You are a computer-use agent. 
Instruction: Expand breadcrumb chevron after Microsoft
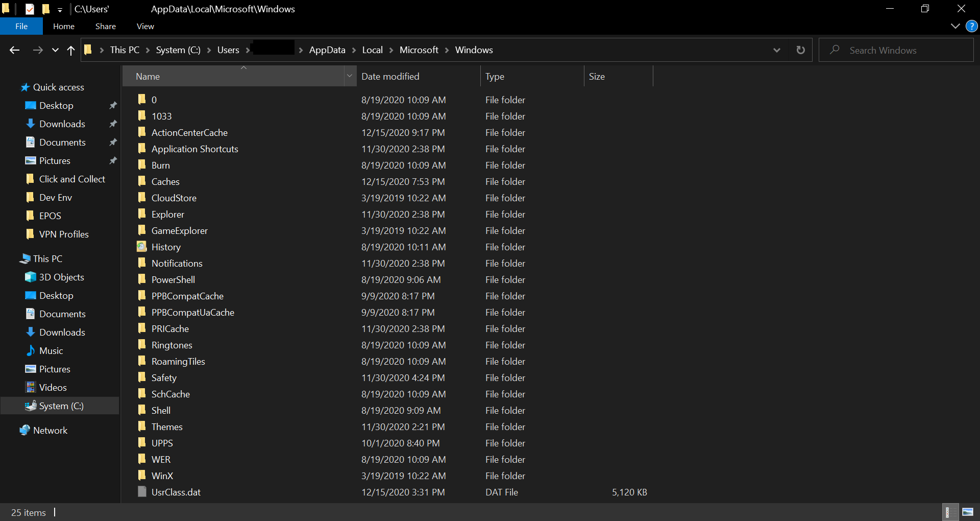click(447, 50)
